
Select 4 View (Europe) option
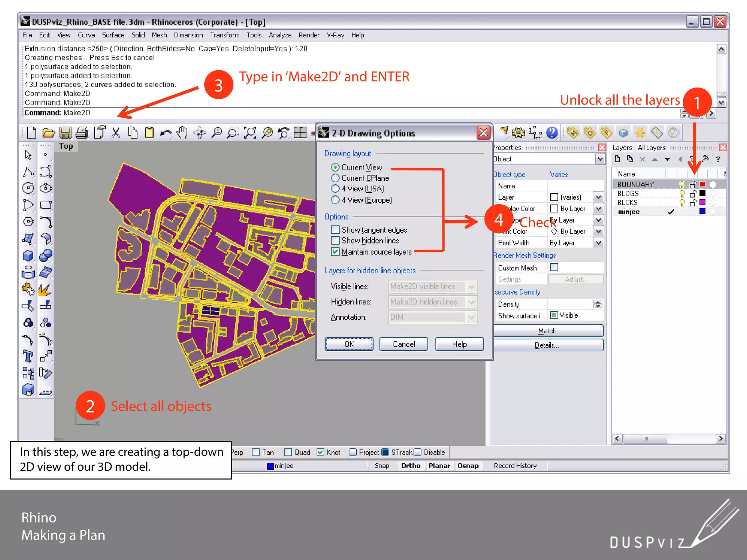(335, 200)
